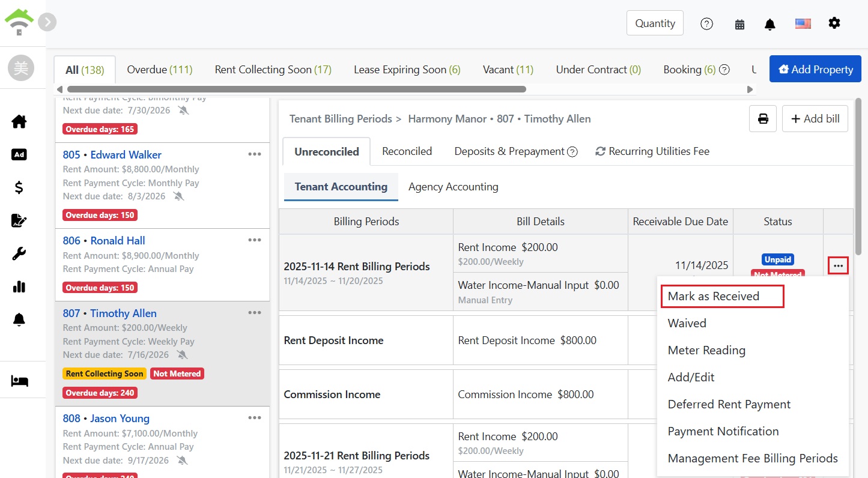The height and width of the screenshot is (478, 868).
Task: Open the 805 • Edward Walker link
Action: [x=112, y=154]
